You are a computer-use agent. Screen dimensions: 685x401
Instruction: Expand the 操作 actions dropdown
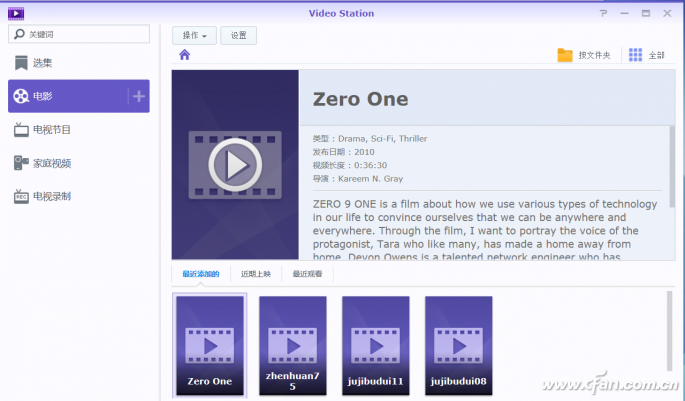pyautogui.click(x=194, y=35)
